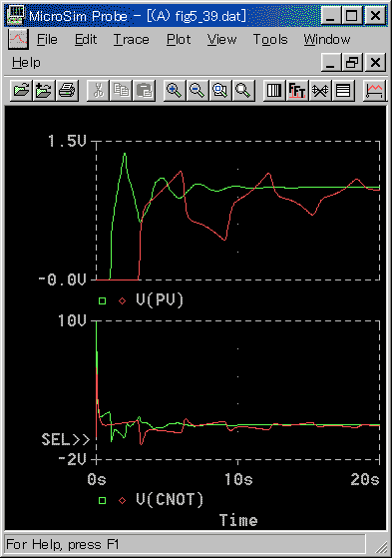Click the Probe document icon beside File
Viewport: 392px width, 558px height.
click(x=18, y=39)
